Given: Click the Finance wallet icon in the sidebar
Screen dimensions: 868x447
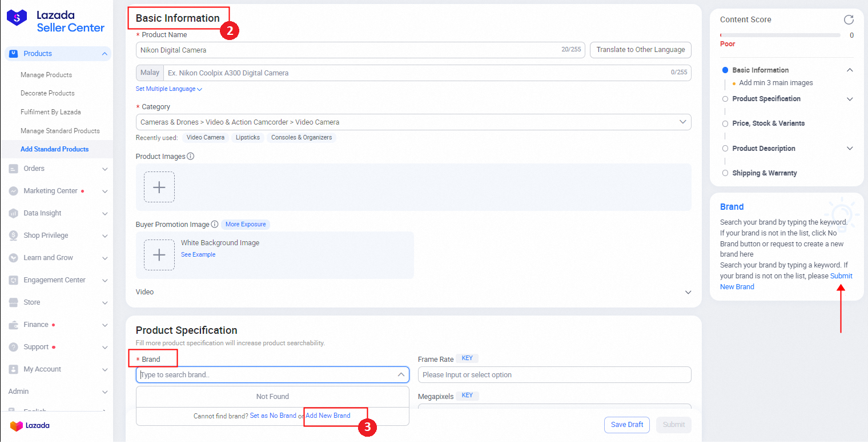Looking at the screenshot, I should 14,325.
